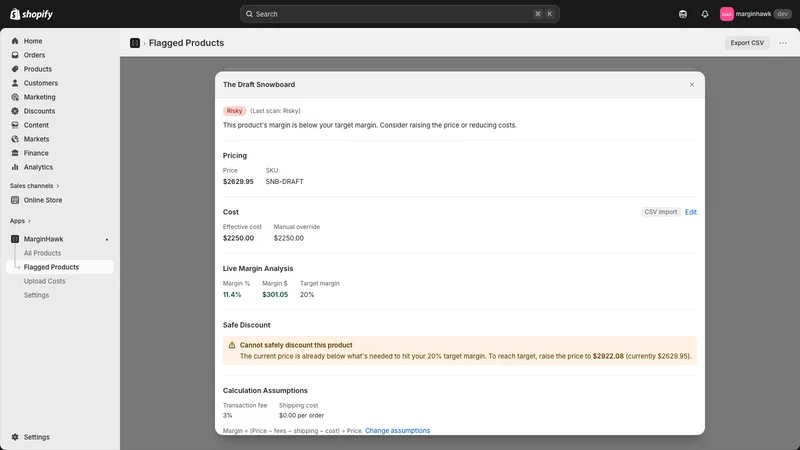Click the Export CSV button
This screenshot has height=450, width=800.
(x=747, y=43)
